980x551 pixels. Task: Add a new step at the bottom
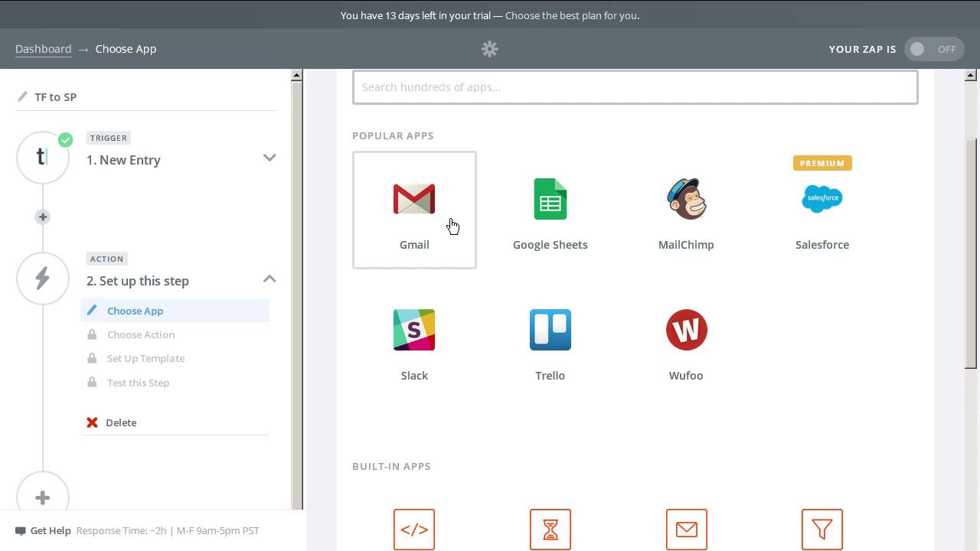(43, 497)
